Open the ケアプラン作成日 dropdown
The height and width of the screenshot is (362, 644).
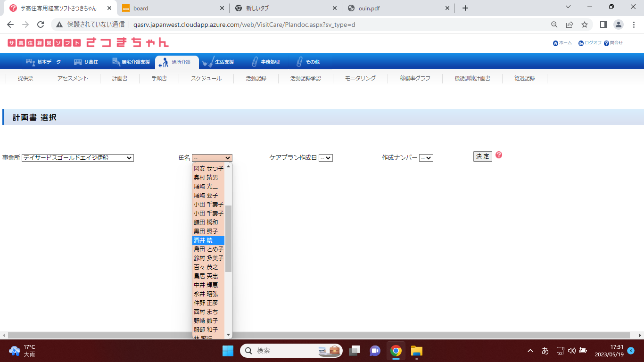coord(326,158)
